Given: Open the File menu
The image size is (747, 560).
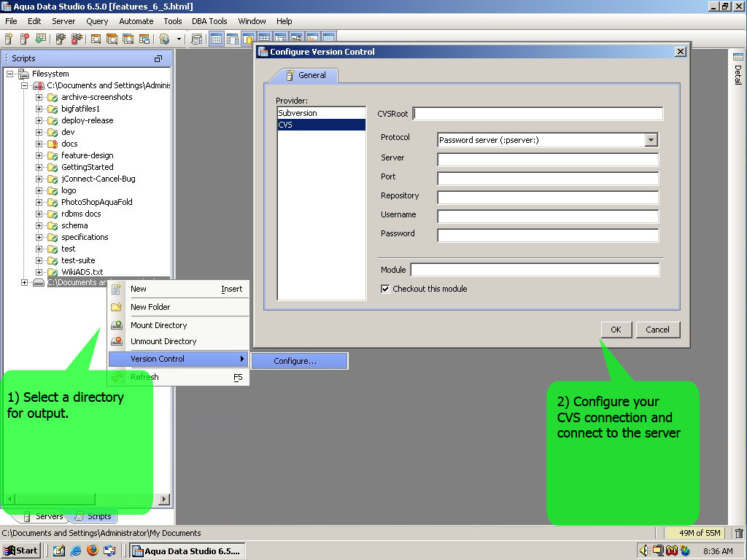Looking at the screenshot, I should click(11, 21).
